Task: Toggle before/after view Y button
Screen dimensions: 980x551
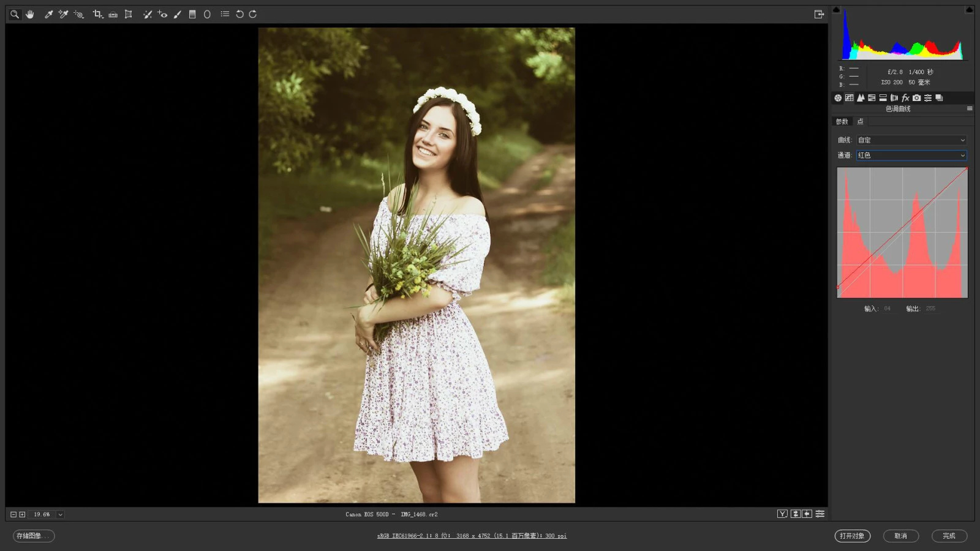Action: [x=782, y=514]
